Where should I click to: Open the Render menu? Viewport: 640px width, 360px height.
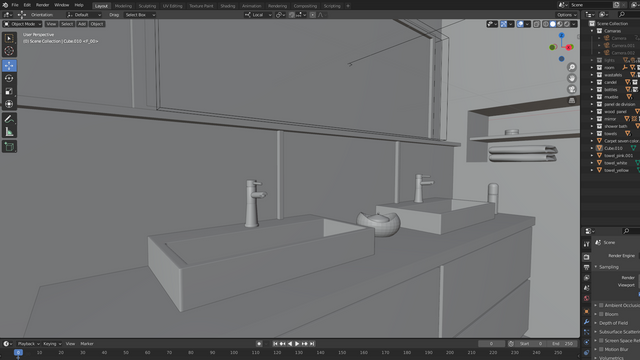tap(42, 5)
